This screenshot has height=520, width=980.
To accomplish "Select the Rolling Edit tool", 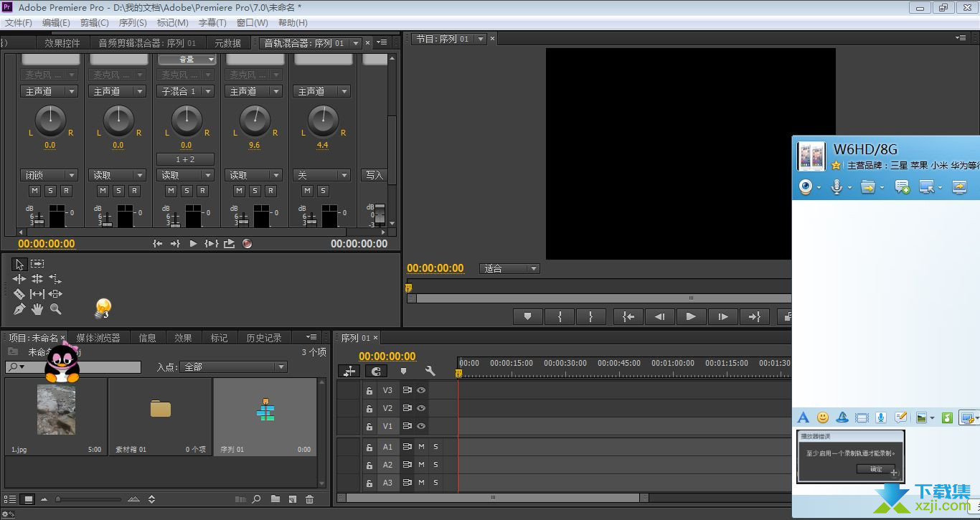I will click(x=37, y=279).
